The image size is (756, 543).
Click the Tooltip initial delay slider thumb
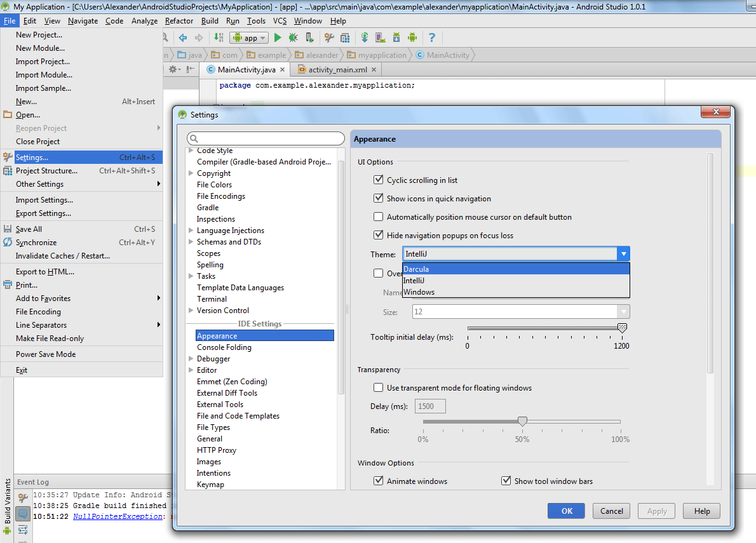(622, 328)
